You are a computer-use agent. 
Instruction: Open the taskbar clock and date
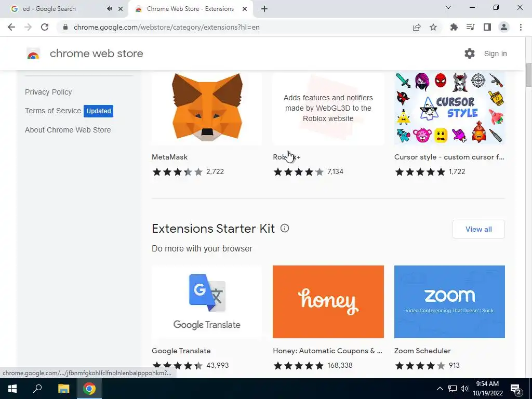coord(487,389)
